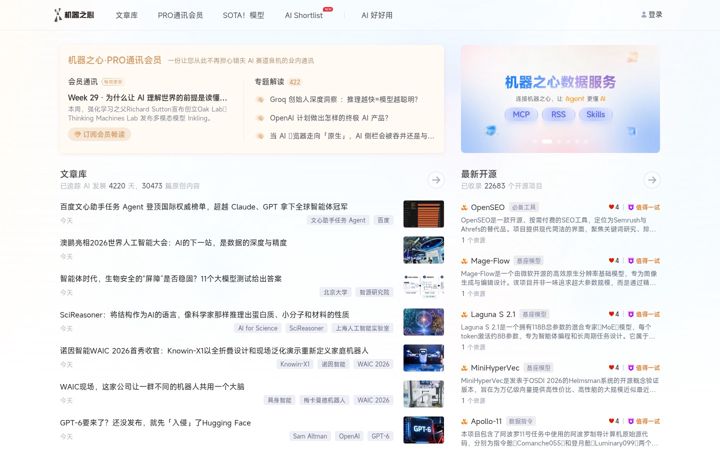The image size is (720, 450).
Task: Click the Skills pill on the banner
Action: click(x=596, y=114)
